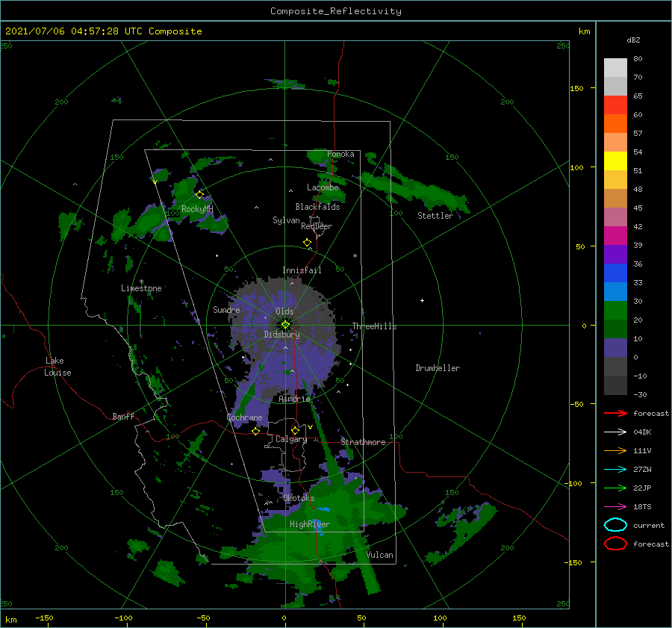The height and width of the screenshot is (628, 672).
Task: Click the Vulcan town label
Action: 380,555
